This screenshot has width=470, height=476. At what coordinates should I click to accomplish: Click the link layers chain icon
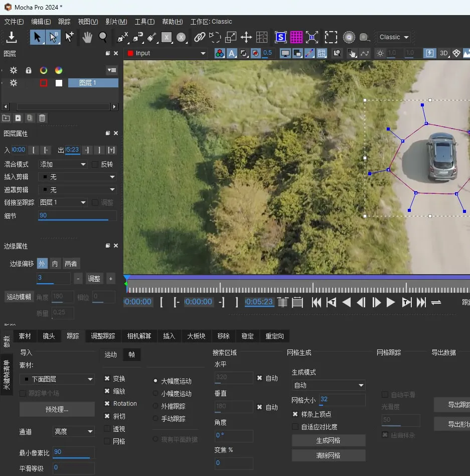pos(200,37)
